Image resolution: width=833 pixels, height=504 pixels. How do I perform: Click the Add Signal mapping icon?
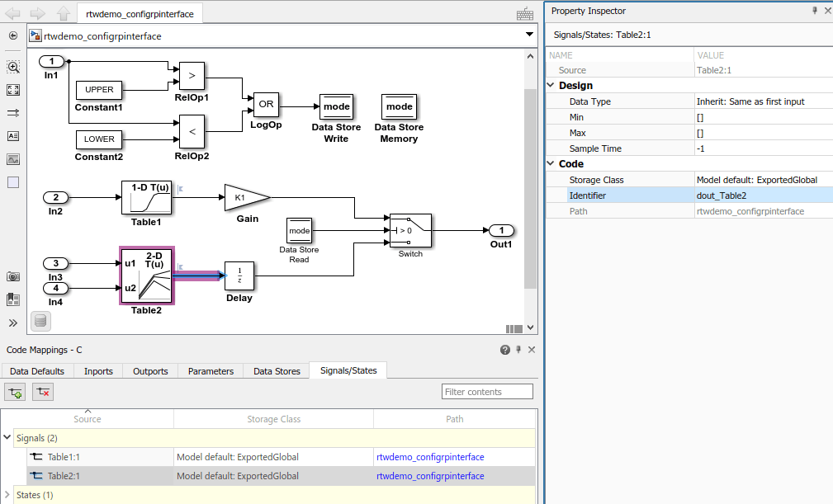click(x=14, y=392)
